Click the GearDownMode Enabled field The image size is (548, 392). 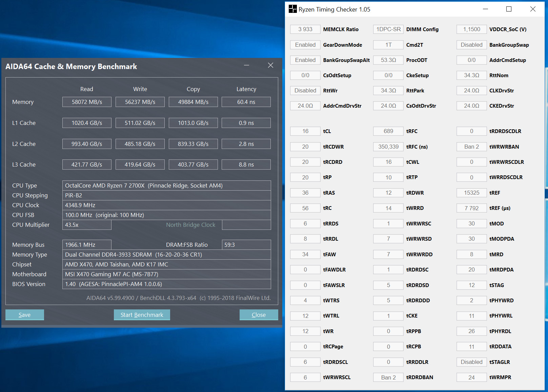click(x=305, y=45)
